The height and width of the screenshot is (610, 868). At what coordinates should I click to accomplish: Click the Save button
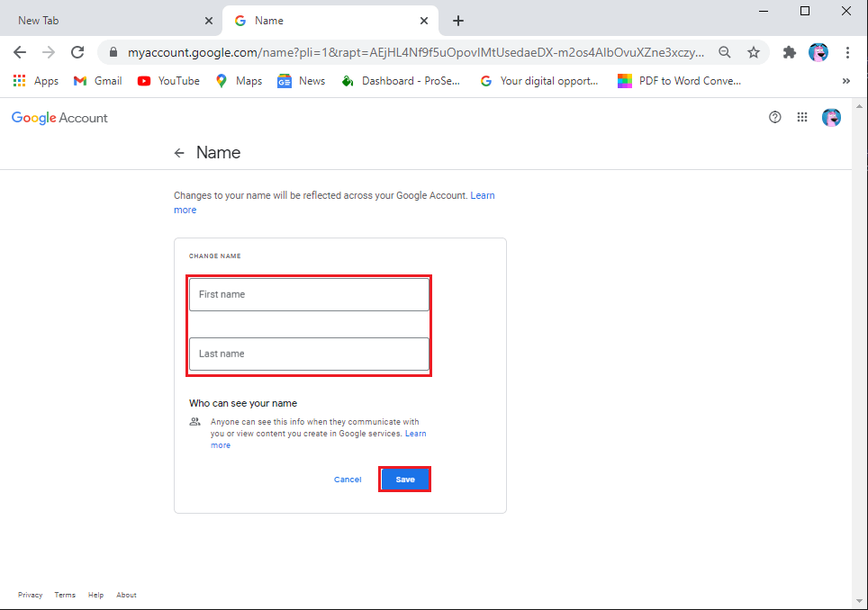[405, 480]
